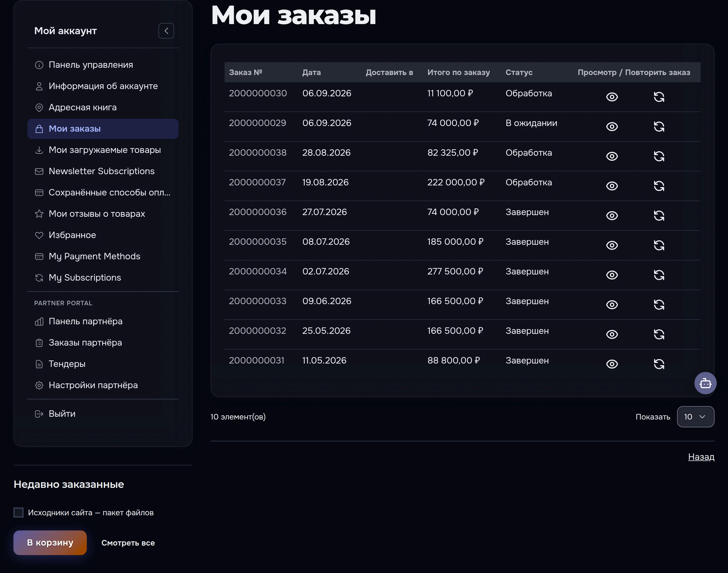Open 'Newsletter Subscriptions' page

(x=103, y=171)
